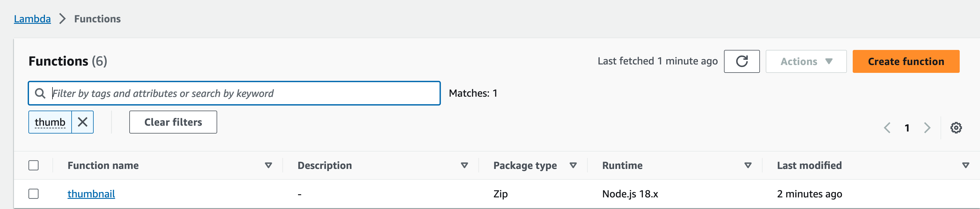The height and width of the screenshot is (209, 980).
Task: Click the Create function button
Action: (906, 61)
